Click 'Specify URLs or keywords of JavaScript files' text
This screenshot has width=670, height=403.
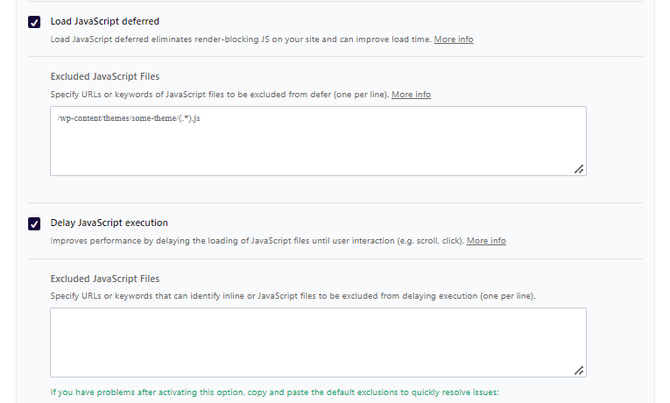point(220,94)
